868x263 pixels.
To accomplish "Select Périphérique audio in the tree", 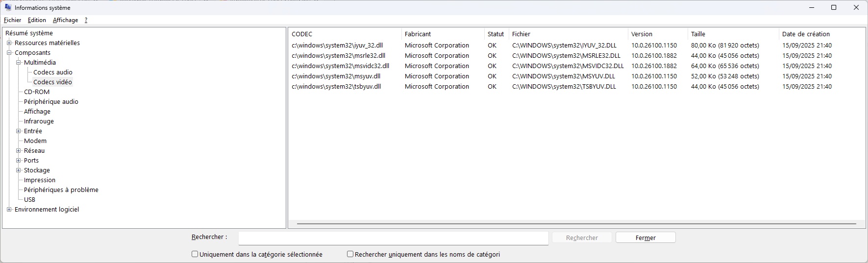I will [51, 101].
